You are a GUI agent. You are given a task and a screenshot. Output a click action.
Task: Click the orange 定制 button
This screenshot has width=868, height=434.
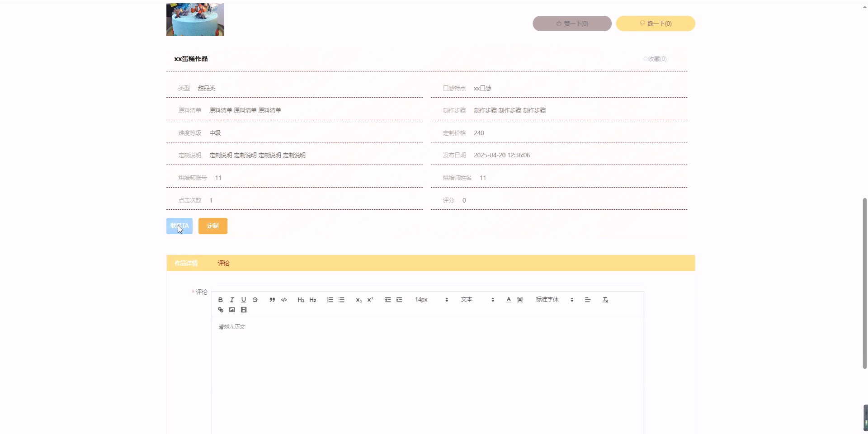213,226
